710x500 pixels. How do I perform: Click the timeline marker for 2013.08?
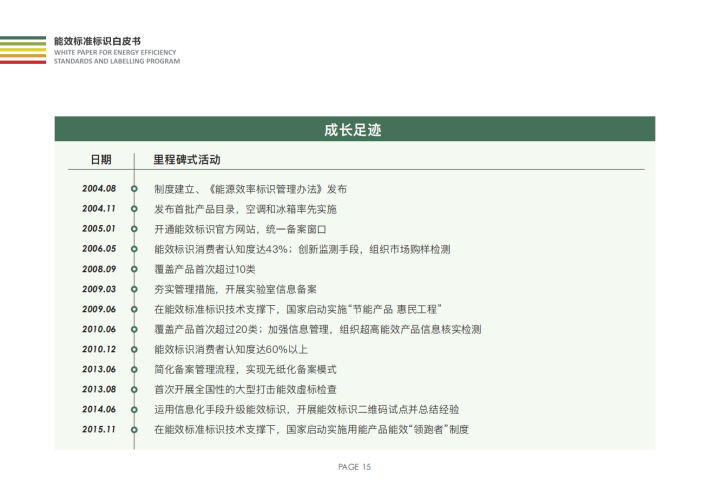click(x=134, y=389)
